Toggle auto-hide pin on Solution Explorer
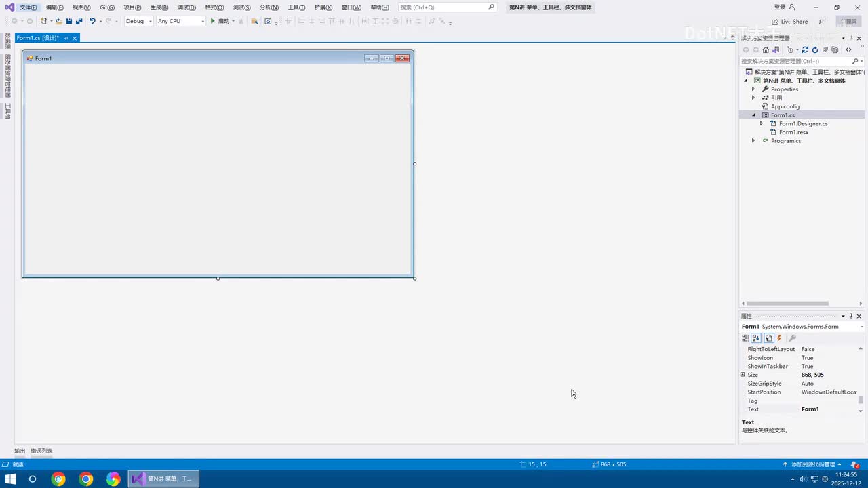Screen dimensions: 868x488 click(851, 38)
